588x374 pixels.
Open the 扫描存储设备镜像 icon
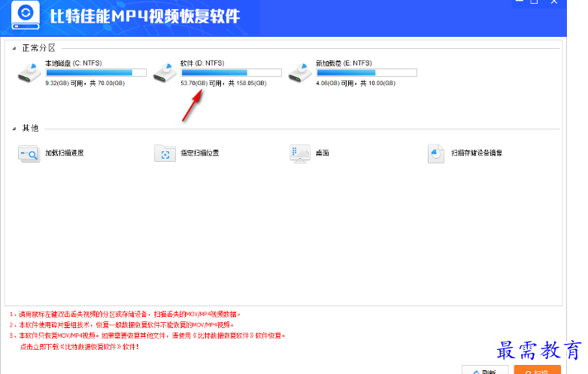click(436, 154)
